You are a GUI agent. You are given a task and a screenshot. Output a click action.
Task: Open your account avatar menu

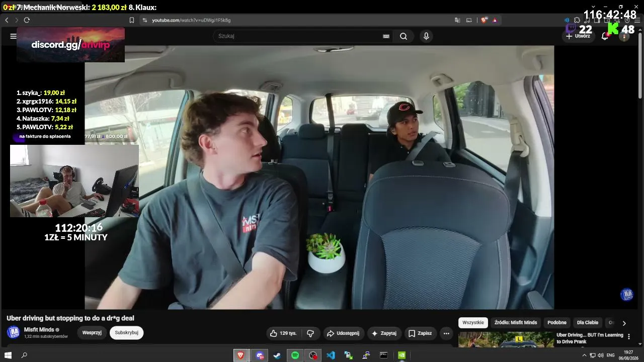tap(624, 36)
